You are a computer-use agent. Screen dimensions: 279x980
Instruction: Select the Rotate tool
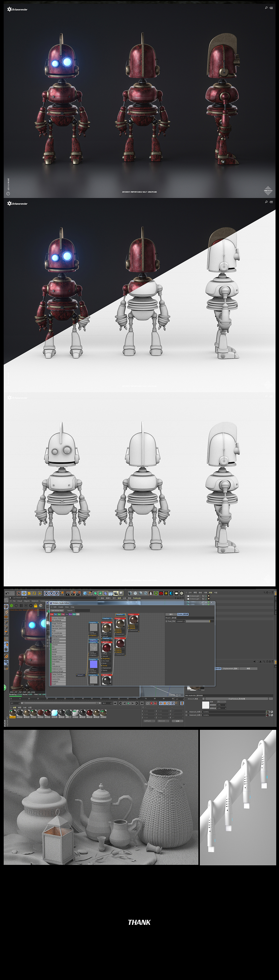pos(34,593)
